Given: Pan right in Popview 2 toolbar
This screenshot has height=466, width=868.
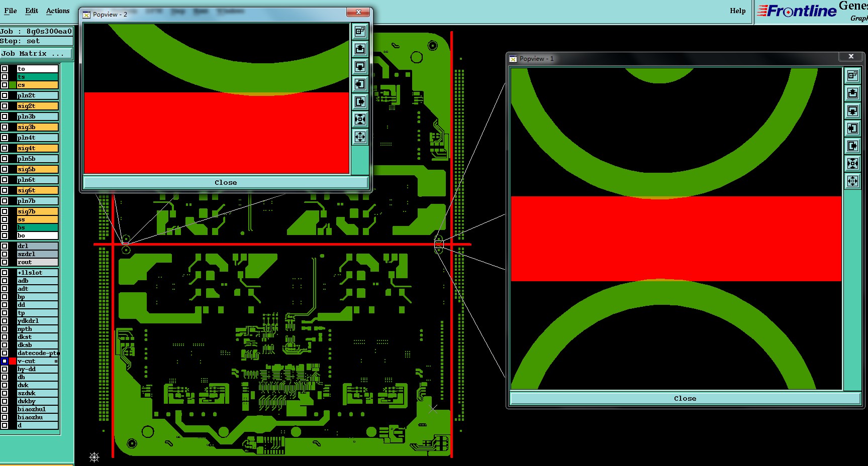Looking at the screenshot, I should click(x=360, y=101).
